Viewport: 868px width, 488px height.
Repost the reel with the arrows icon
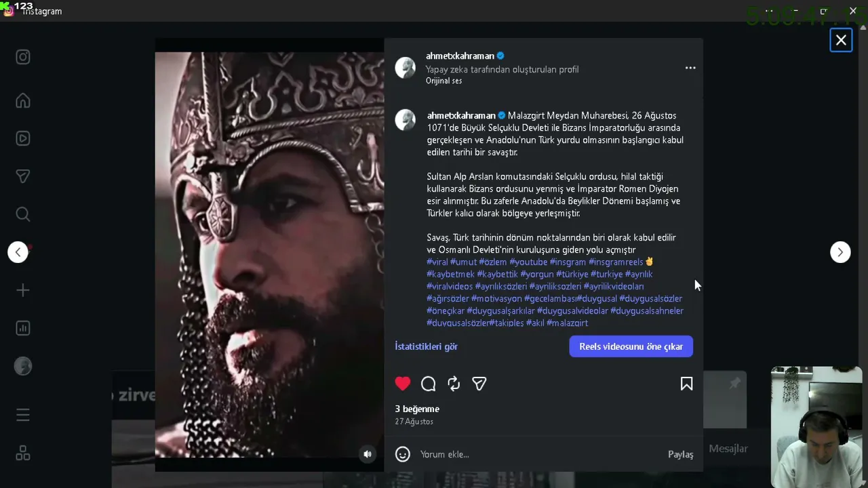pos(454,384)
